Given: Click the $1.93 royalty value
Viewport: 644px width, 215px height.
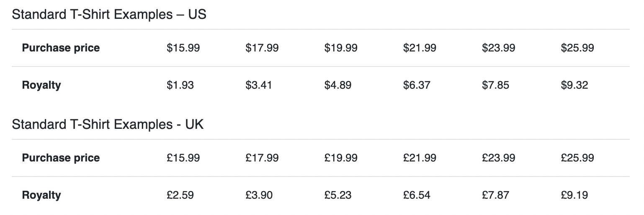Looking at the screenshot, I should (180, 85).
